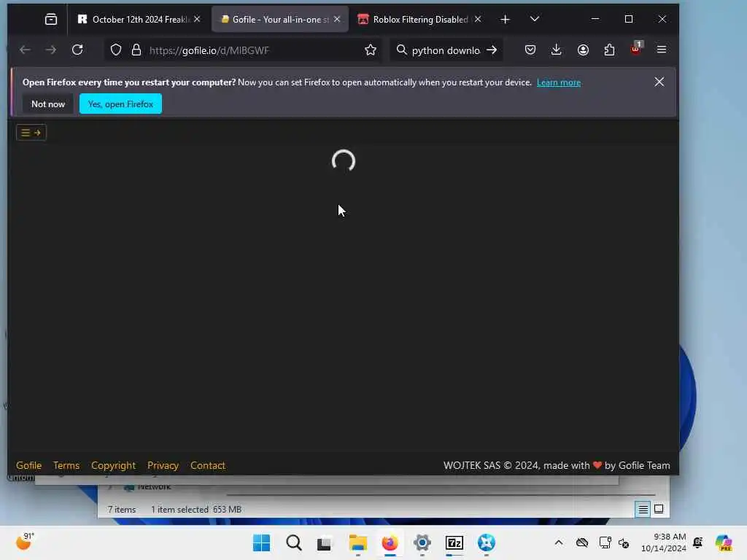Click Yes, open Firefox button

click(120, 104)
